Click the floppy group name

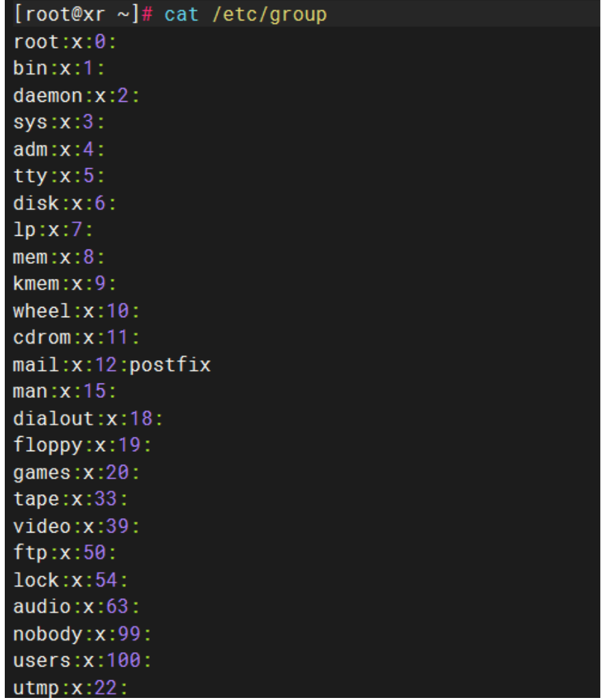click(48, 446)
